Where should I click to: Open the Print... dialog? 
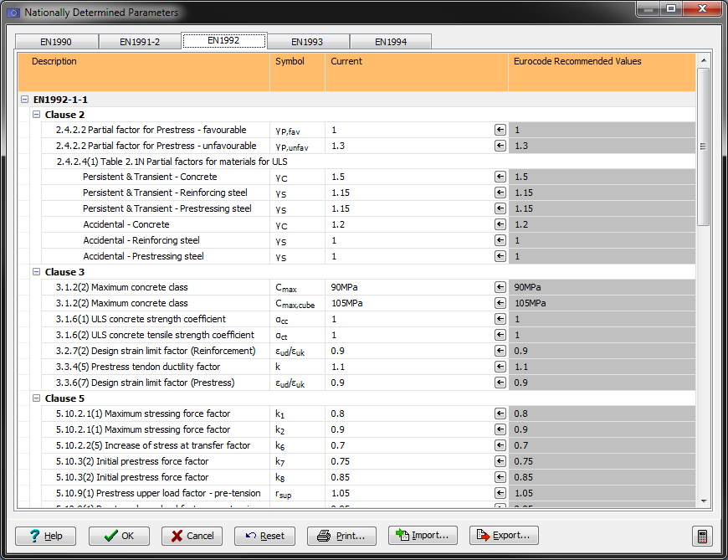(x=341, y=536)
